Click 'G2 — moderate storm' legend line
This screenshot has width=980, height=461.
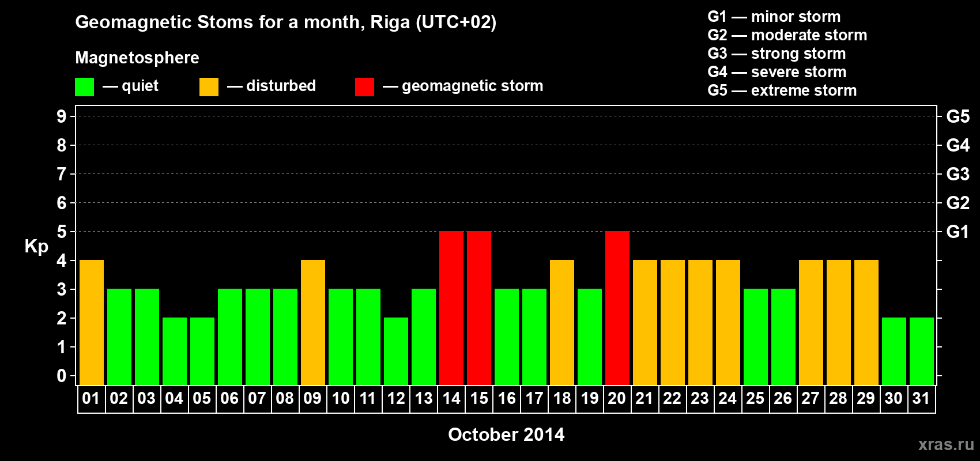point(787,35)
